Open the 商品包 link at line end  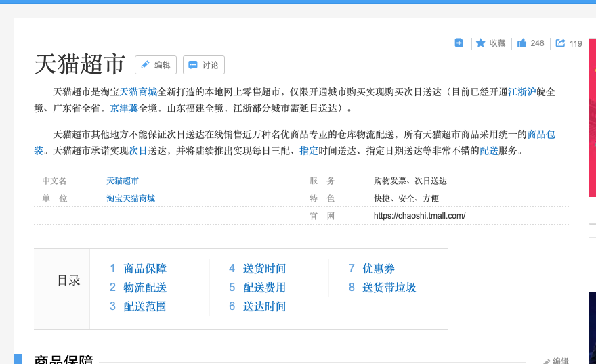point(541,135)
